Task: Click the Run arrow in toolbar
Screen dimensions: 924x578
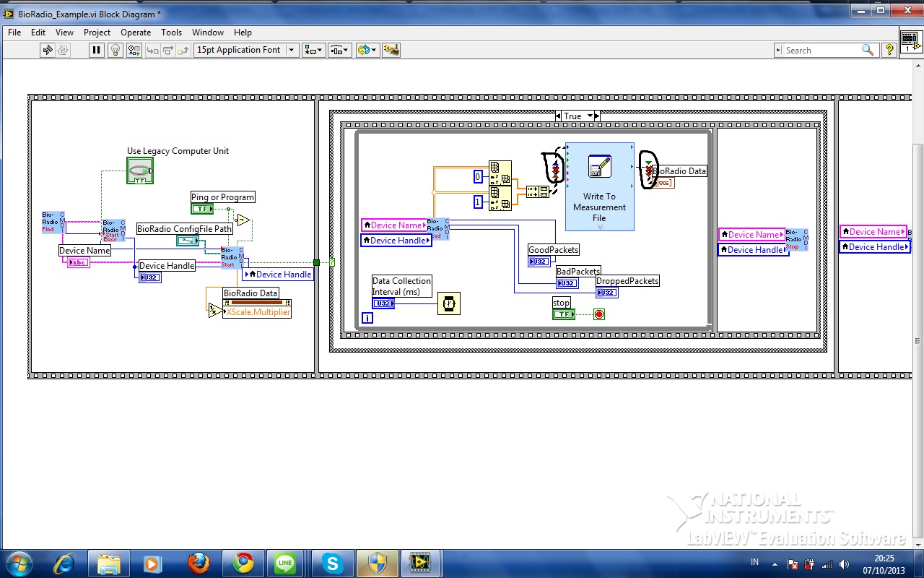Action: 48,50
